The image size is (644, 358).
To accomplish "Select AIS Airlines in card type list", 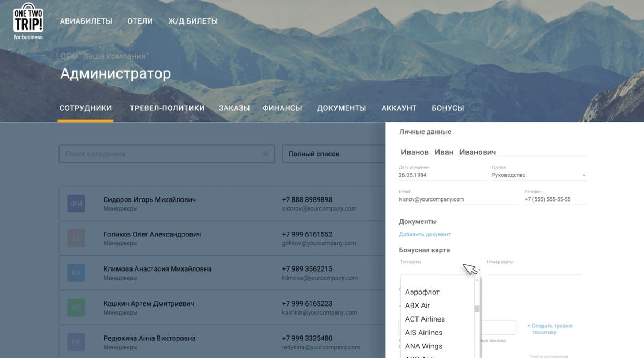I will pos(424,332).
